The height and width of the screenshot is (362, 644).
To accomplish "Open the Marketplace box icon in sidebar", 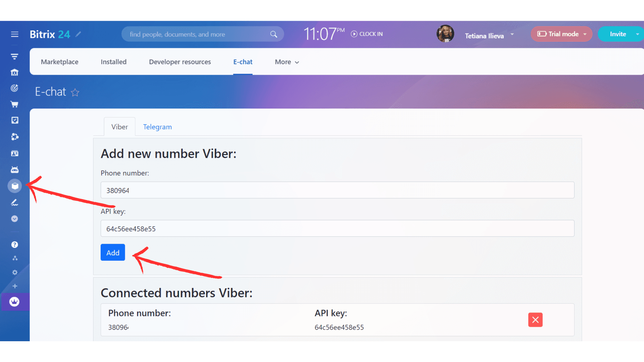I will click(15, 186).
